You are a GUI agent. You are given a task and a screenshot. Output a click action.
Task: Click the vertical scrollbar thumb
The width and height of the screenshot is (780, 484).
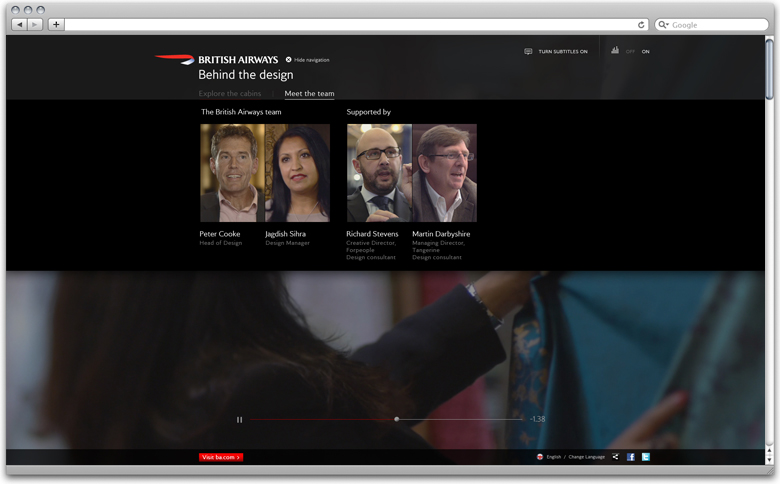point(770,69)
